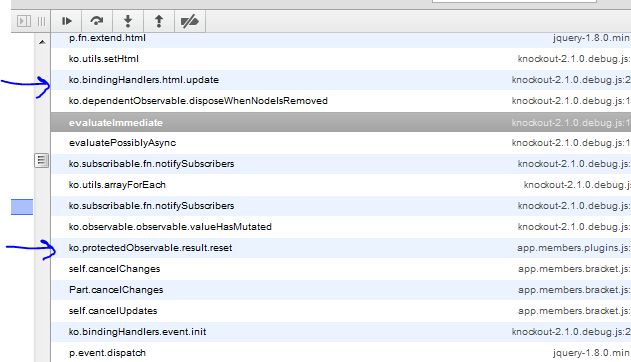Select the self.cancelChanges stack frame
Image resolution: width=631 pixels, height=362 pixels.
pos(341,269)
